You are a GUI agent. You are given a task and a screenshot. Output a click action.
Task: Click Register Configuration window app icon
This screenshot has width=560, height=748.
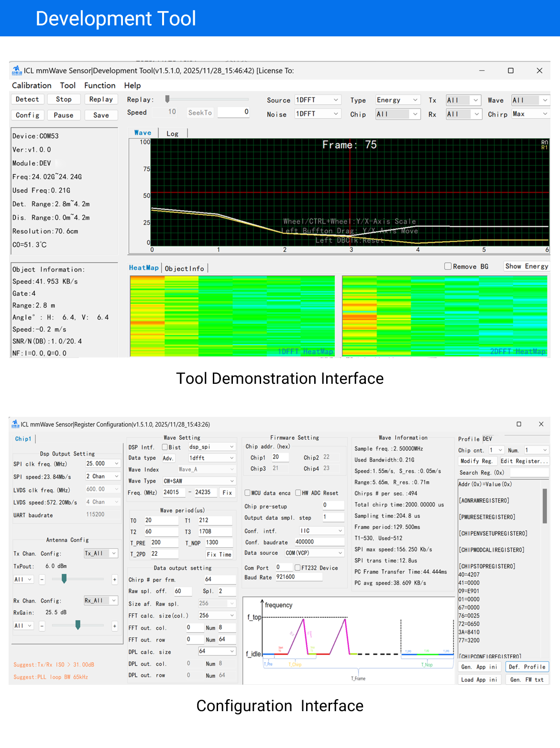pyautogui.click(x=15, y=424)
